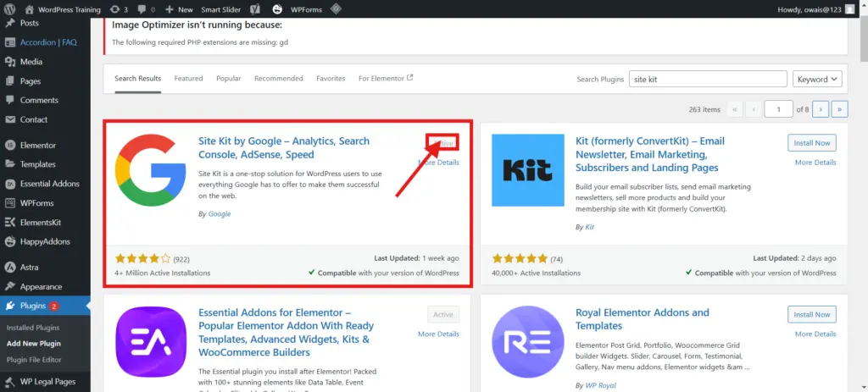View More Details for Kit plugin
The image size is (868, 392).
(815, 163)
